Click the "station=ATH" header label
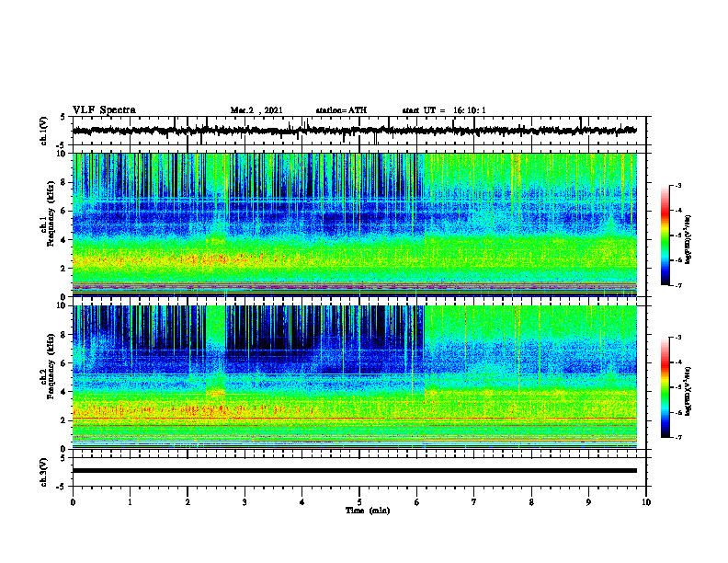The image size is (728, 563). 341,110
